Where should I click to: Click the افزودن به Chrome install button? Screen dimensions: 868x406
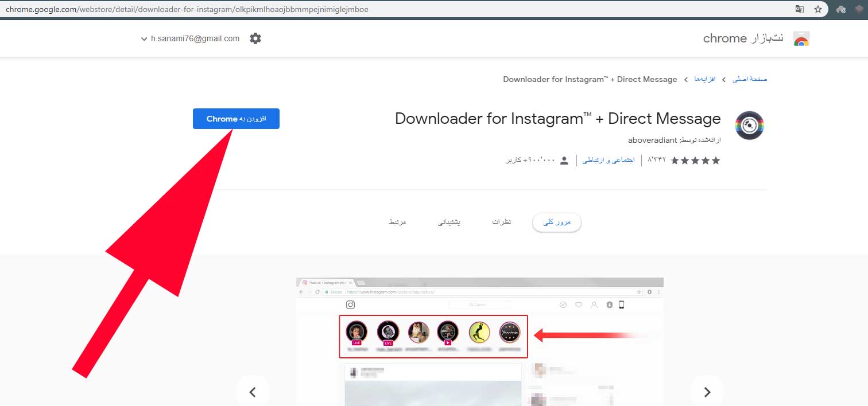pos(236,119)
